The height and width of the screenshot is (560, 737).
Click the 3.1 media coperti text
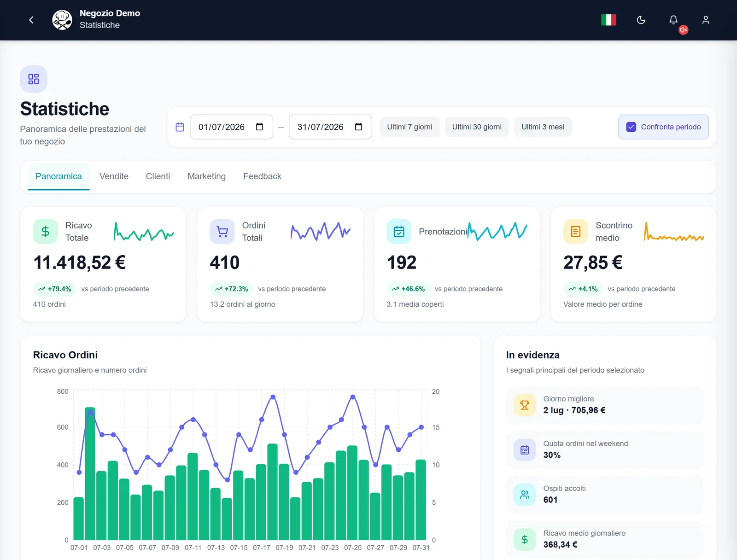[x=415, y=304]
